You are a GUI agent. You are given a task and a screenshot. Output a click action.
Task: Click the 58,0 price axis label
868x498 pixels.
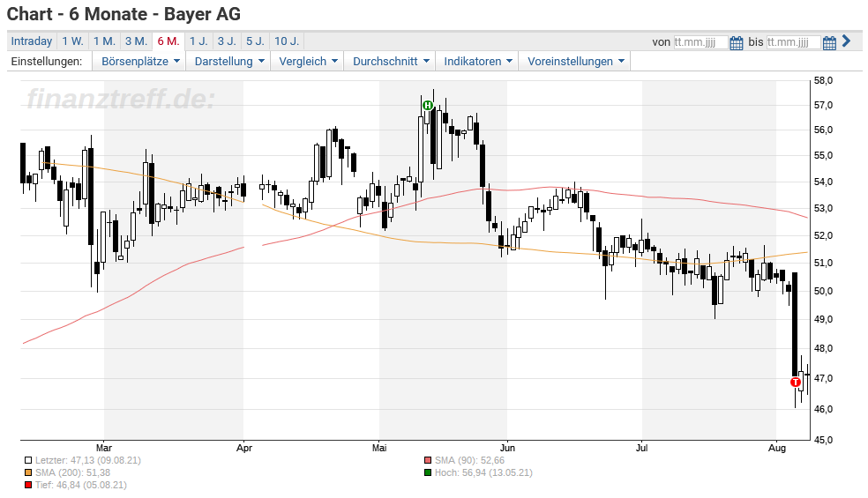(823, 81)
